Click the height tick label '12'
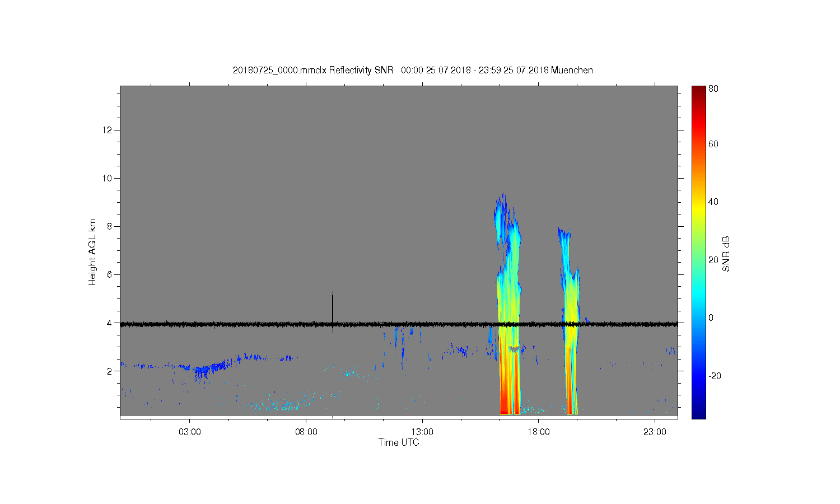The height and width of the screenshot is (504, 840). [108, 130]
